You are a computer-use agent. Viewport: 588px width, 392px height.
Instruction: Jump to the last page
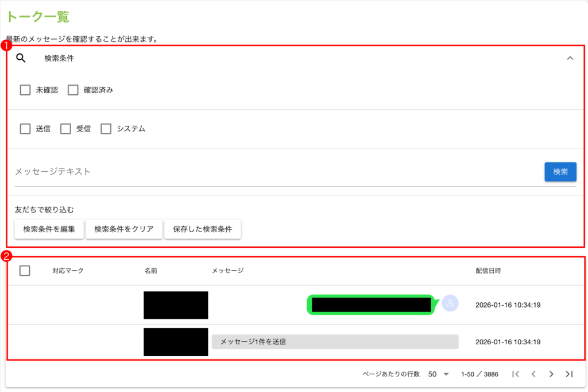(569, 374)
